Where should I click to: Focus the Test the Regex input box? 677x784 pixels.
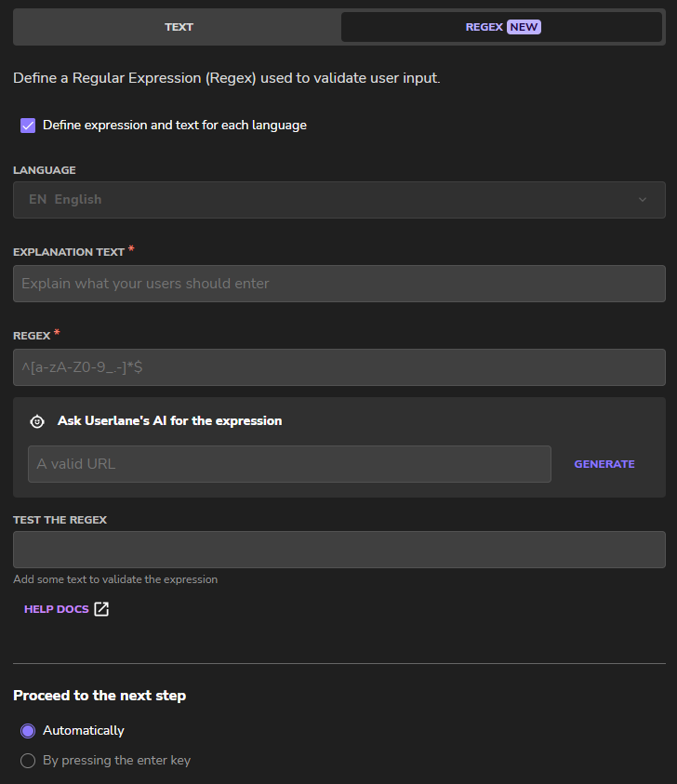coord(338,550)
